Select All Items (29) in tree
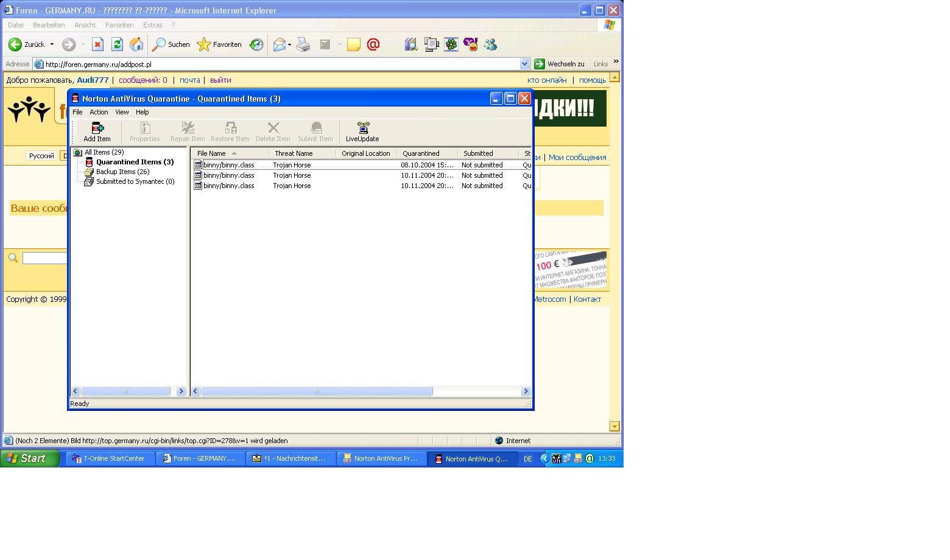Viewport: 950px width, 560px height. (x=104, y=152)
